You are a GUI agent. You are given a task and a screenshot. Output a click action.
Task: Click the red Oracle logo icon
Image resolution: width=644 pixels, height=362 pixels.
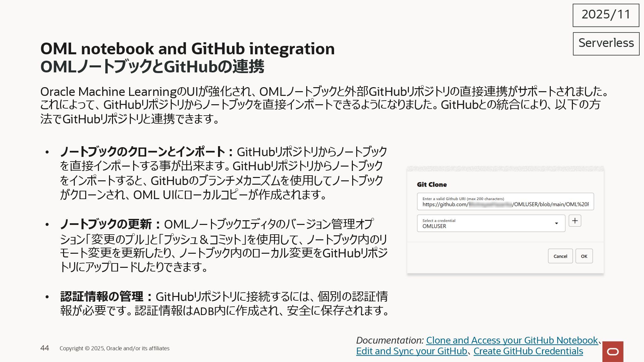pos(613,351)
